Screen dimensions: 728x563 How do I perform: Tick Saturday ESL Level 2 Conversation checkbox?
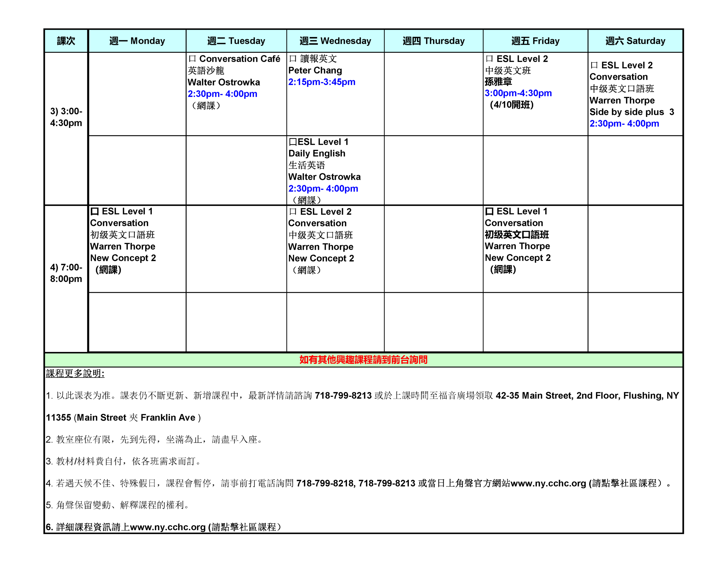[x=594, y=65]
